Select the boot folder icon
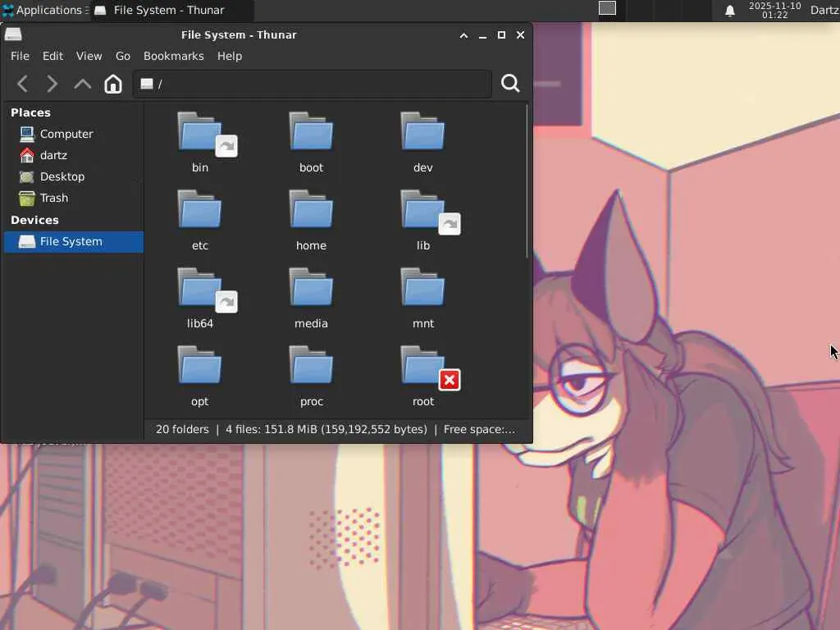 coord(311,132)
